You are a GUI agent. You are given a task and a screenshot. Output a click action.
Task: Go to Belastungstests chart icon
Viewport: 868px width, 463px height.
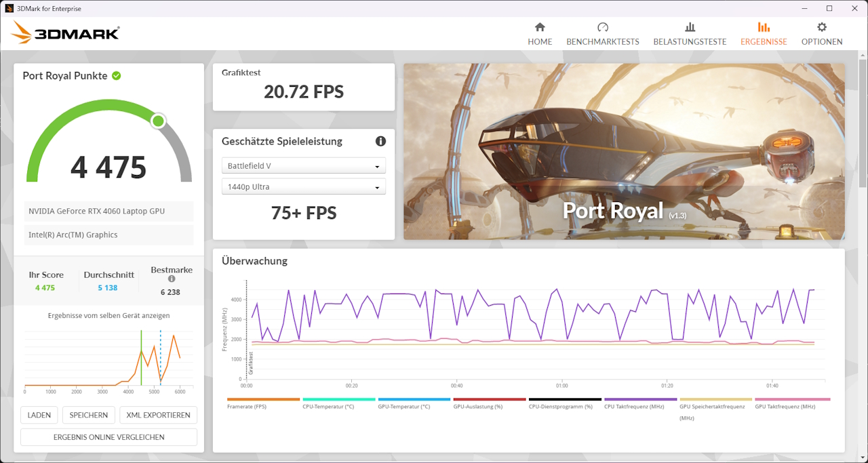(x=690, y=27)
